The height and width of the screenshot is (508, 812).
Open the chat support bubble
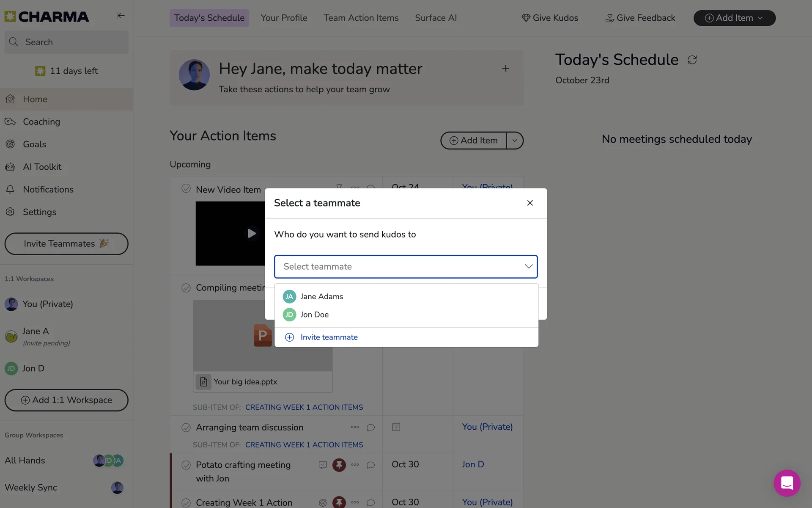787,483
